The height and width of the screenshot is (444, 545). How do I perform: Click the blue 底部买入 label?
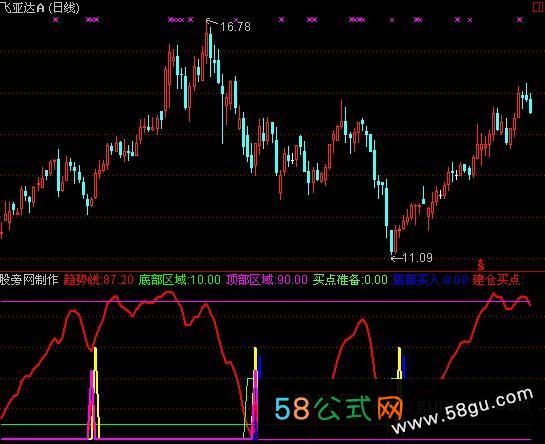click(x=430, y=280)
